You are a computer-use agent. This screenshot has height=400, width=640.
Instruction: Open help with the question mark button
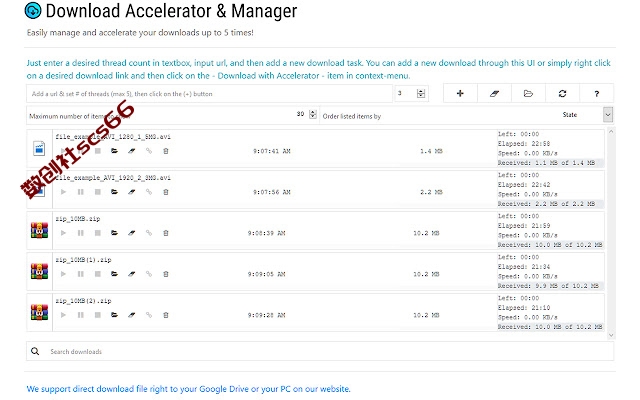(x=596, y=93)
